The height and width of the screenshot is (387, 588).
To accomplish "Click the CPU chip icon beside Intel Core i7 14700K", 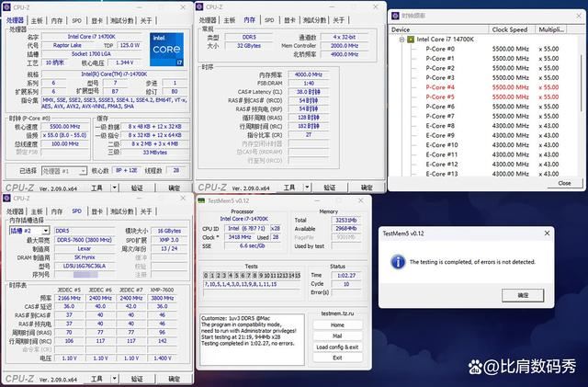I will click(x=410, y=40).
